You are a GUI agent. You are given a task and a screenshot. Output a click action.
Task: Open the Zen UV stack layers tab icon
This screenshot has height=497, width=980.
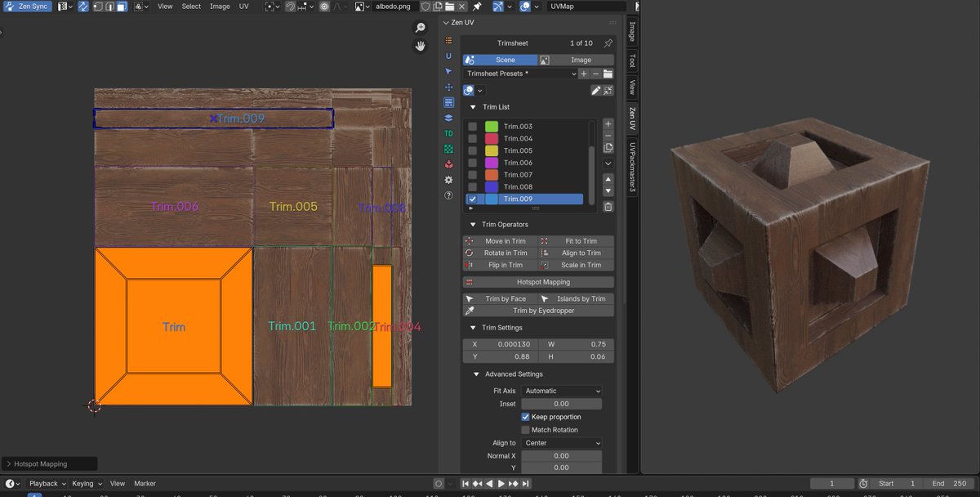[448, 118]
